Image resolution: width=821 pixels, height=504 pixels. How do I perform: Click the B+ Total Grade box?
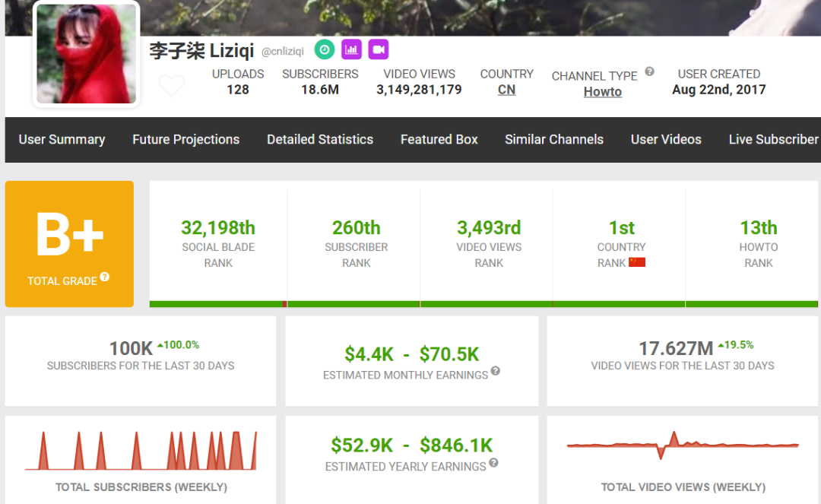[70, 244]
